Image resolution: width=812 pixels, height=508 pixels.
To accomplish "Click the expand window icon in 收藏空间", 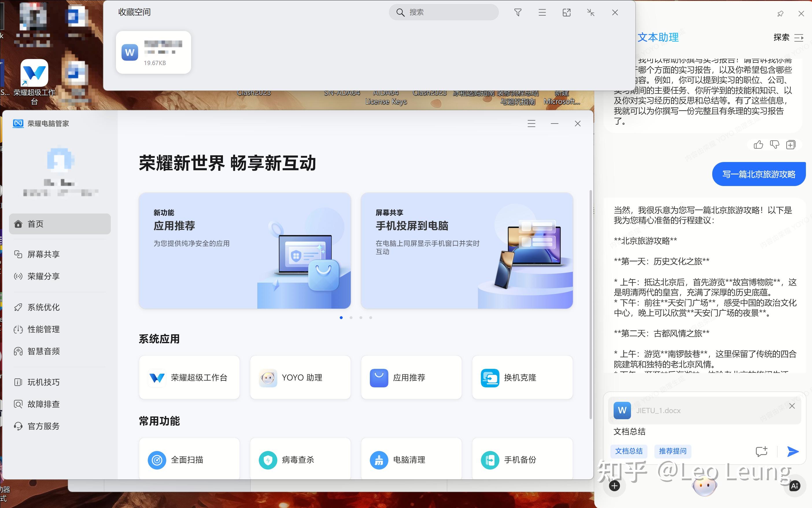I will point(566,12).
